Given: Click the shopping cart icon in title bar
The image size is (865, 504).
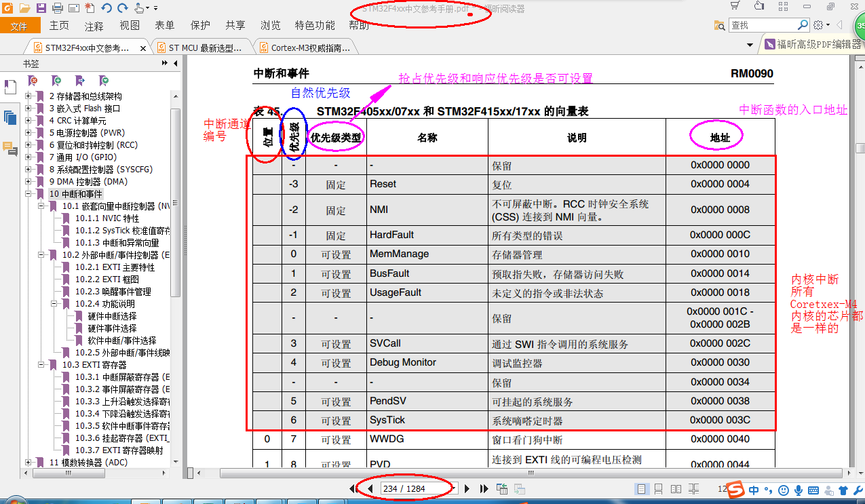Looking at the screenshot, I should 735,6.
